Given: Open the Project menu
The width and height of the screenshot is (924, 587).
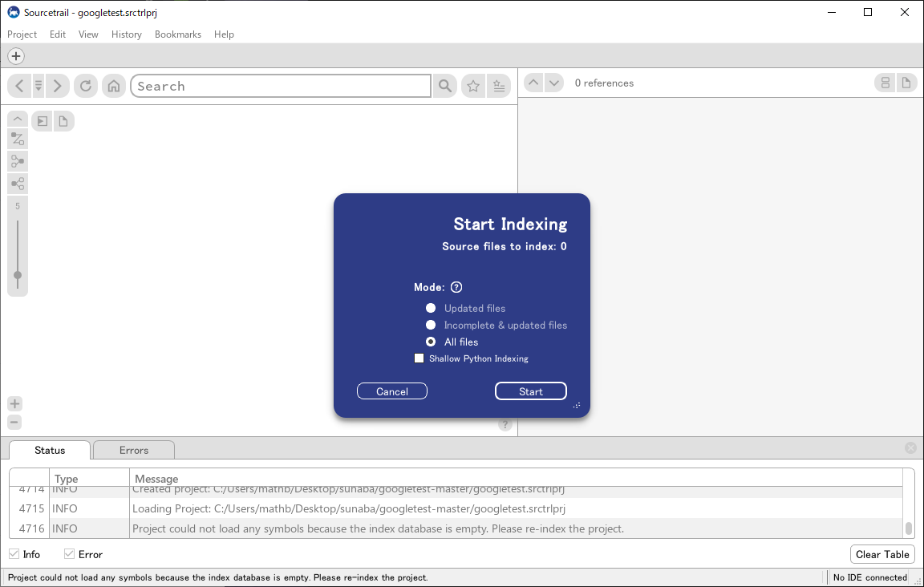Looking at the screenshot, I should (22, 34).
